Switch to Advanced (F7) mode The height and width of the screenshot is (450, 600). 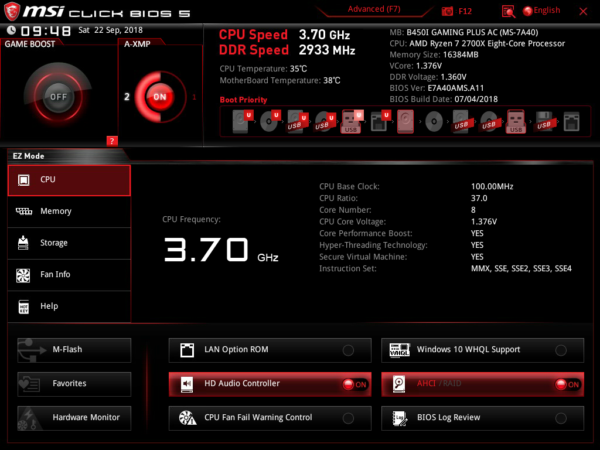(x=374, y=9)
